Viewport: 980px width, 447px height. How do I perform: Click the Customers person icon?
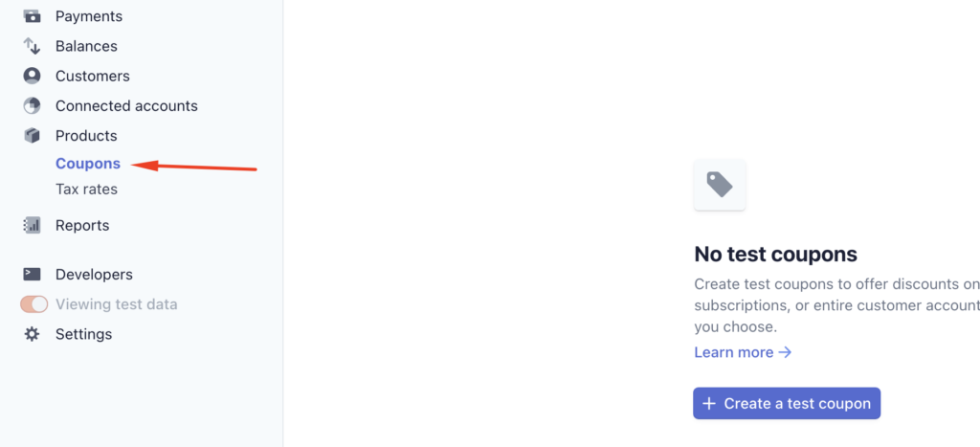[33, 76]
